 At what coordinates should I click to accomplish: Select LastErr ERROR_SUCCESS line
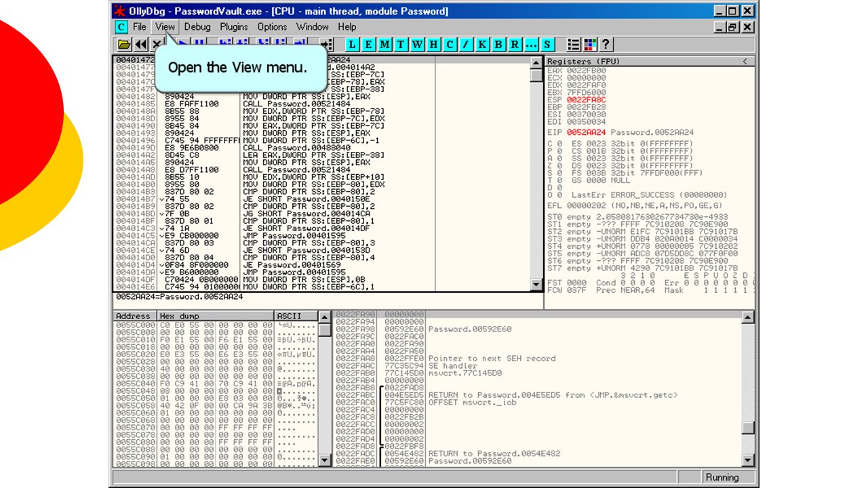tap(637, 195)
